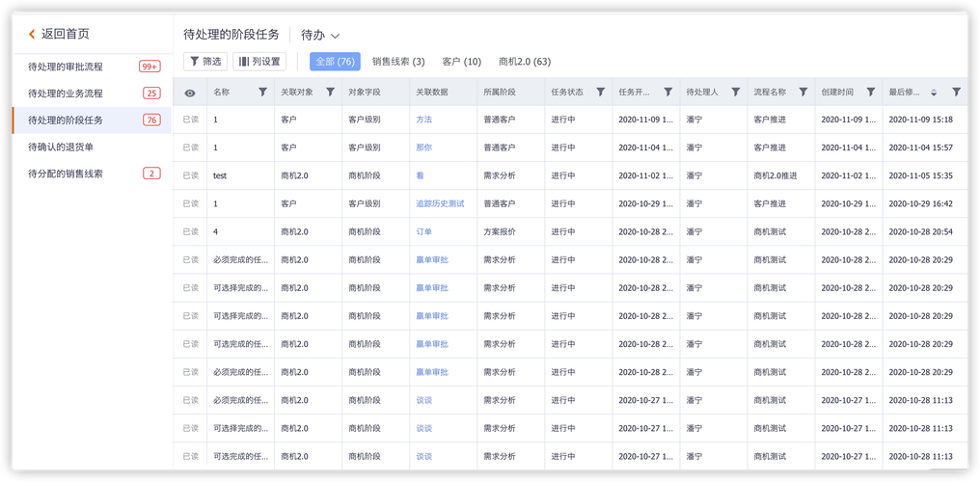The width and height of the screenshot is (980, 482).
Task: Select the 客户 (10) tab
Action: coord(461,62)
